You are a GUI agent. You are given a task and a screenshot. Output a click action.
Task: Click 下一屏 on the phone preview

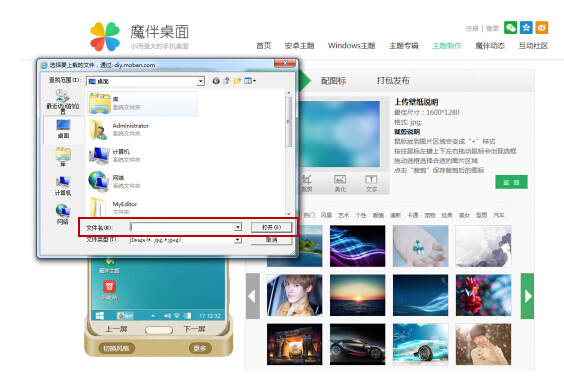195,329
